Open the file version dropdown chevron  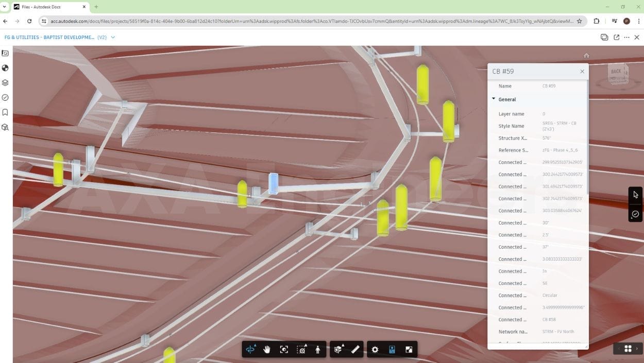[x=113, y=38]
